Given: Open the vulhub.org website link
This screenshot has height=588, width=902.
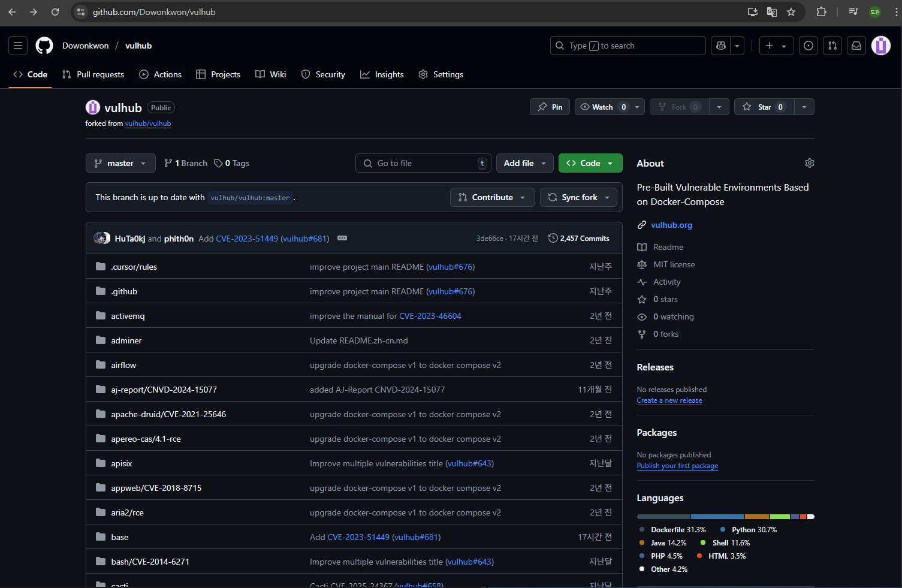Looking at the screenshot, I should [x=672, y=225].
